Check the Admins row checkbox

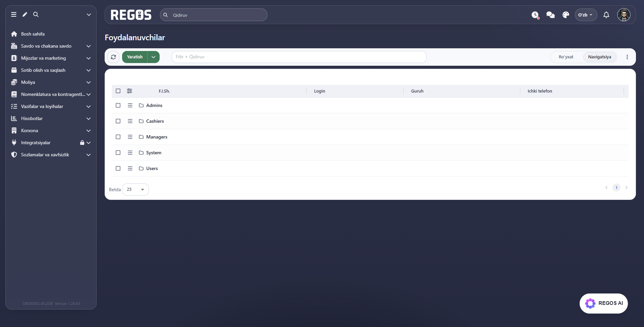[118, 105]
